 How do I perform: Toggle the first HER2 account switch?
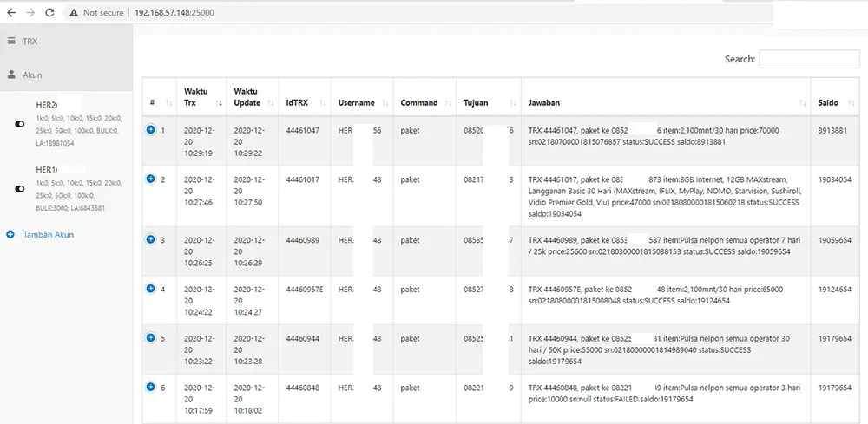coord(20,124)
